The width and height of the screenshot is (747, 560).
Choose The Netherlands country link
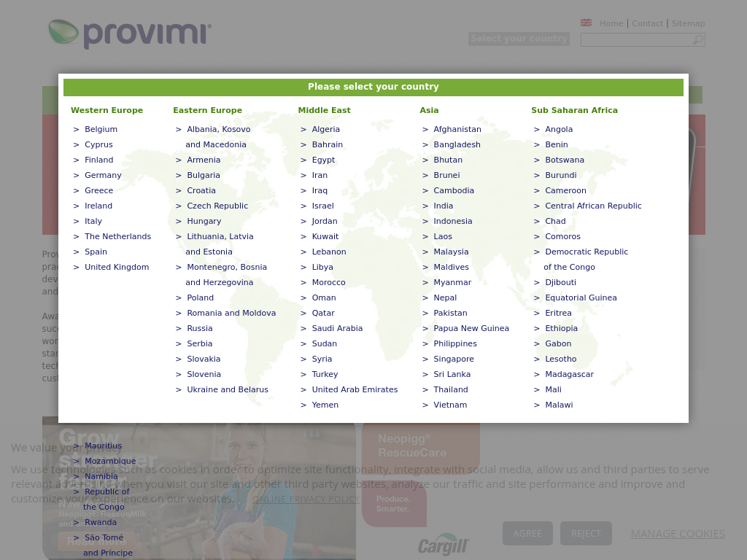pos(117,236)
